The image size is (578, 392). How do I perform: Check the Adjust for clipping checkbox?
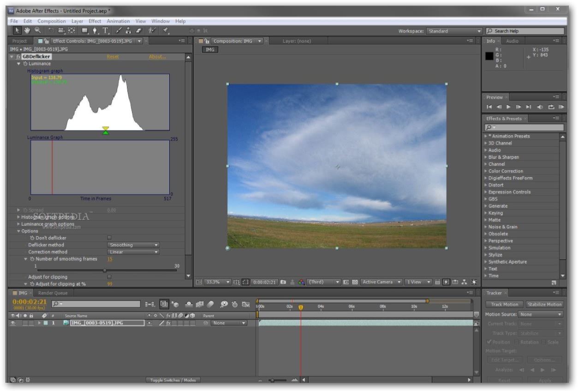click(109, 277)
